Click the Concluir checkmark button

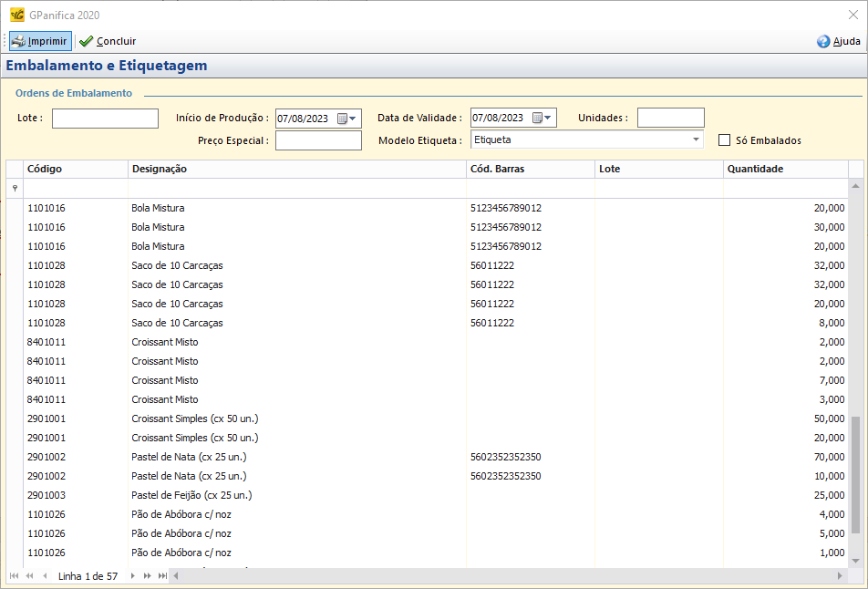point(108,41)
